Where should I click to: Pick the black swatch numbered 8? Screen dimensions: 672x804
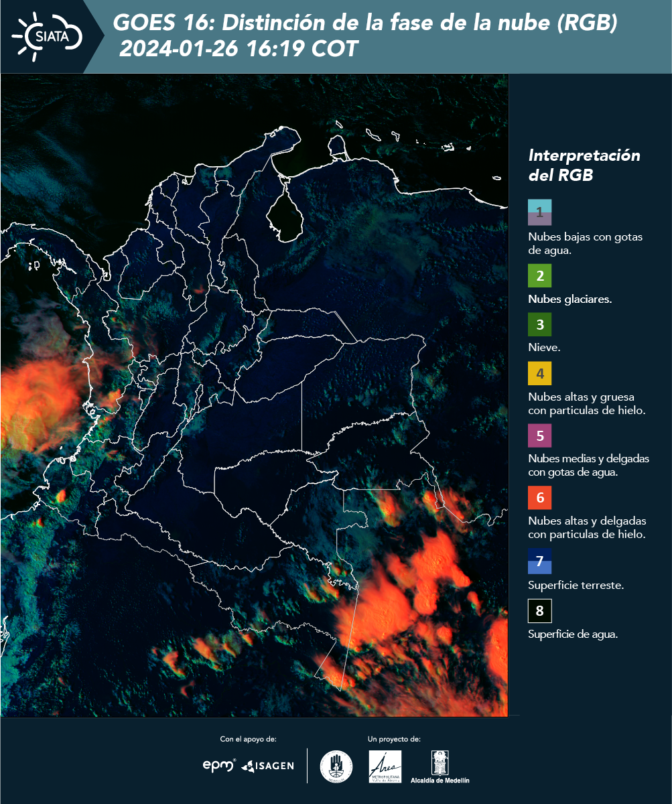tap(539, 611)
